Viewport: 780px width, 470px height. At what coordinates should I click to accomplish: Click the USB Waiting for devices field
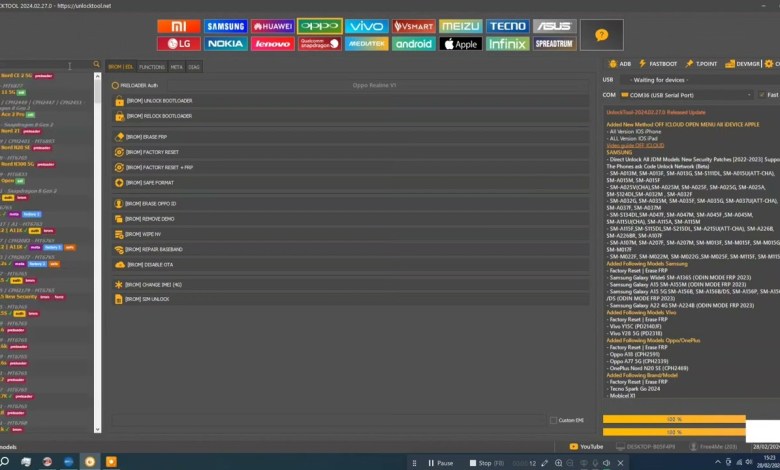tap(699, 80)
